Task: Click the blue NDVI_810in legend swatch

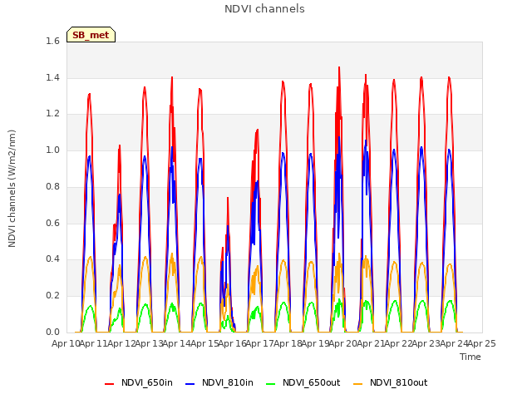Action: (x=190, y=384)
